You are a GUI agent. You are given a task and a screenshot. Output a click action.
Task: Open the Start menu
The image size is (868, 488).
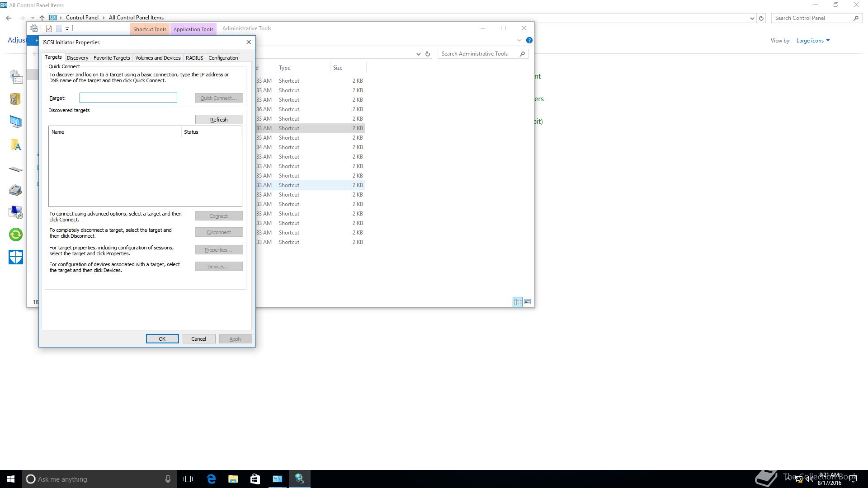point(11,479)
